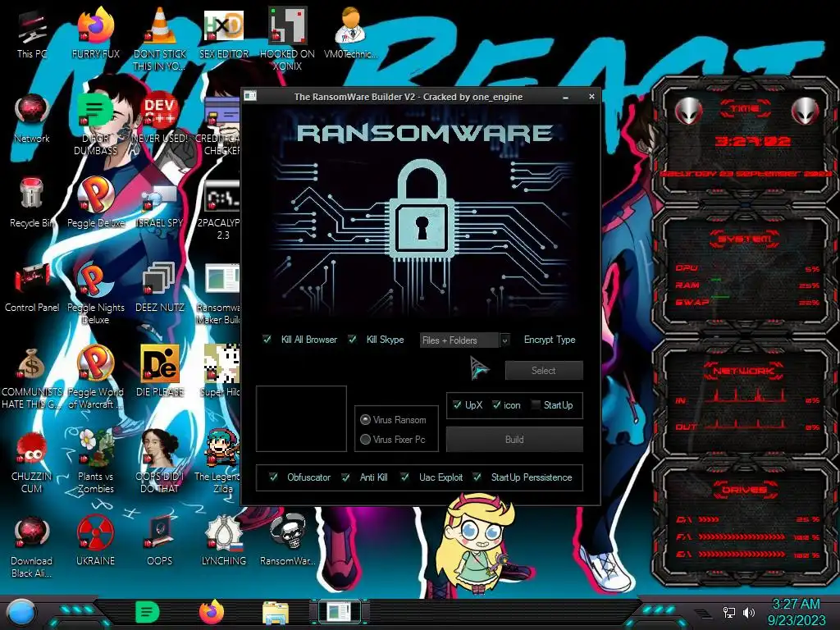
Task: Toggle the Uac Exploit checkbox
Action: click(404, 477)
